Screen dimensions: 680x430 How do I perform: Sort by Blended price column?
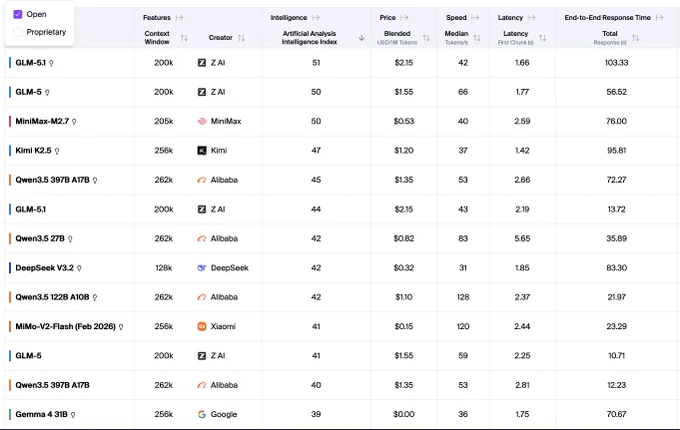point(426,38)
